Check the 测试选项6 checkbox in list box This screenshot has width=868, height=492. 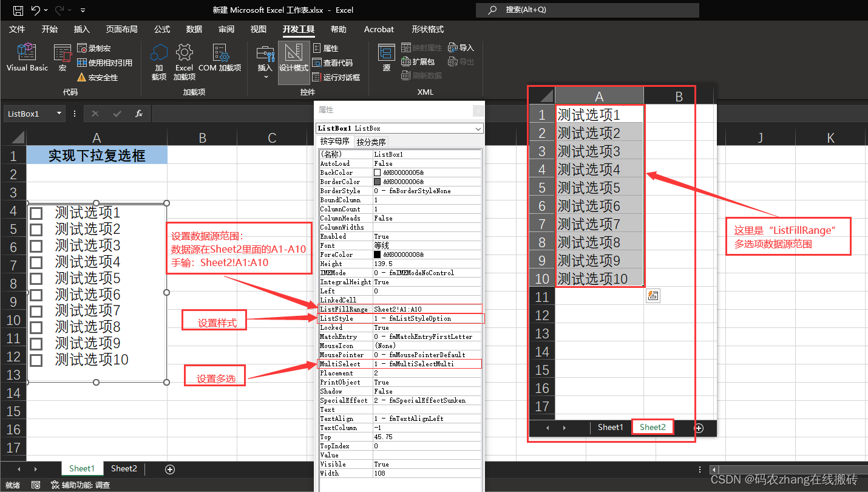(36, 295)
